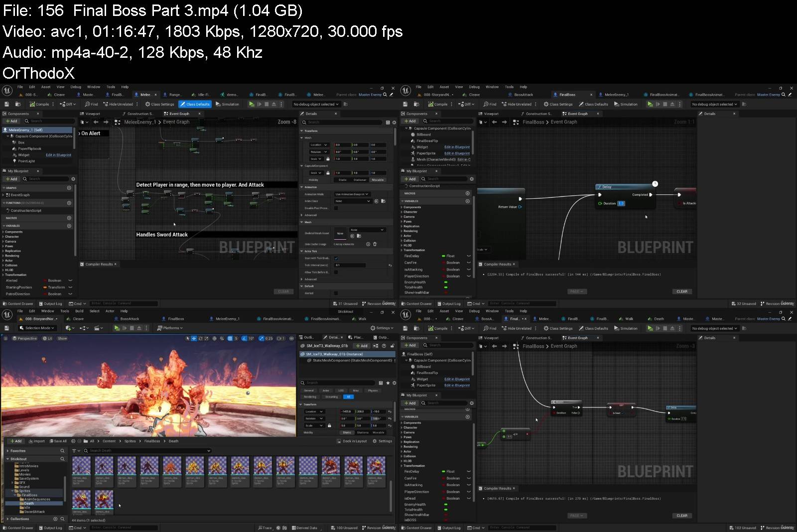Click the viewport camera speed icon
Viewport: 797px width, 532px height.
(x=280, y=338)
